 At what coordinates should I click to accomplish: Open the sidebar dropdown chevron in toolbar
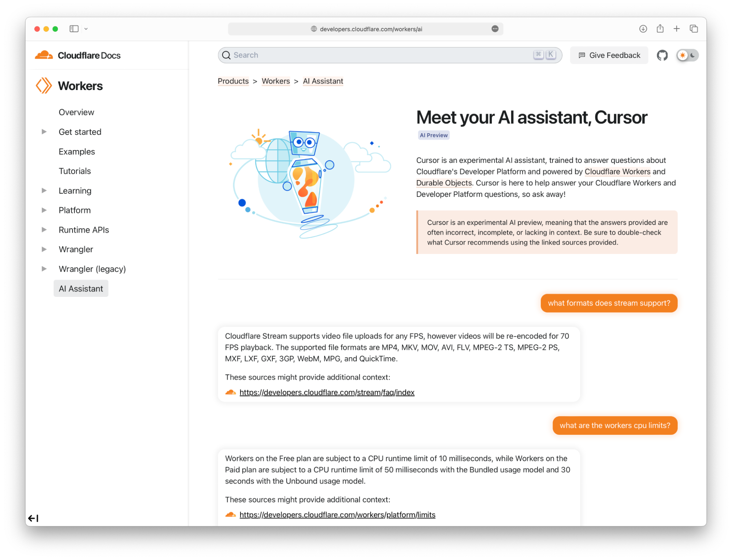click(86, 29)
